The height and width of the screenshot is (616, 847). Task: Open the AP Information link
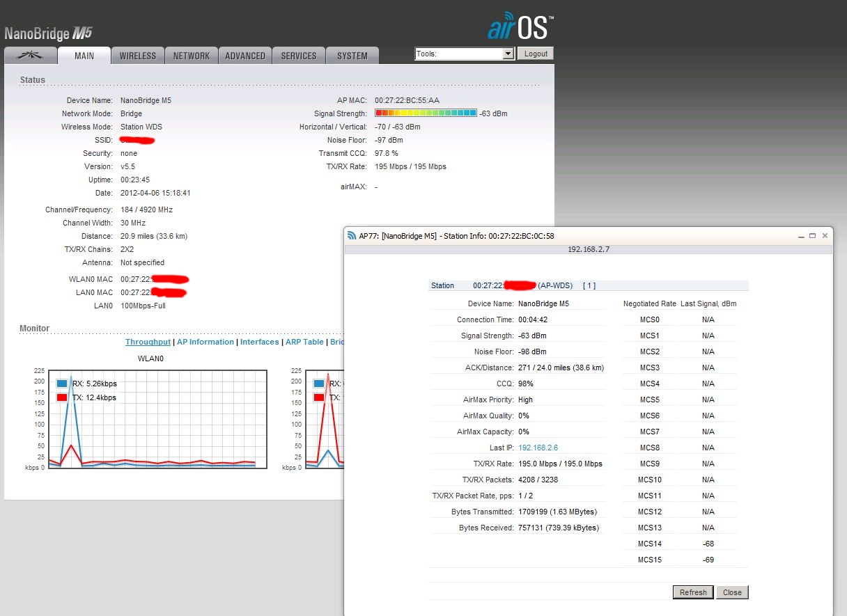point(205,342)
